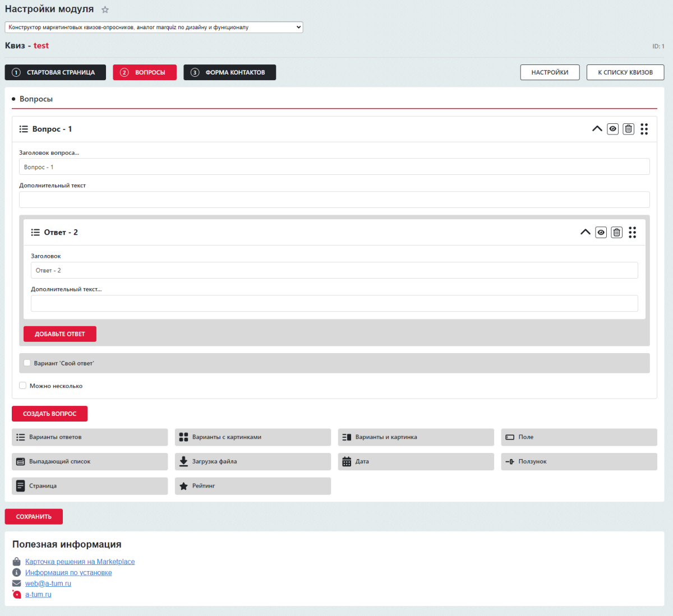The width and height of the screenshot is (673, 616).
Task: Open the module selector dropdown
Action: (x=154, y=27)
